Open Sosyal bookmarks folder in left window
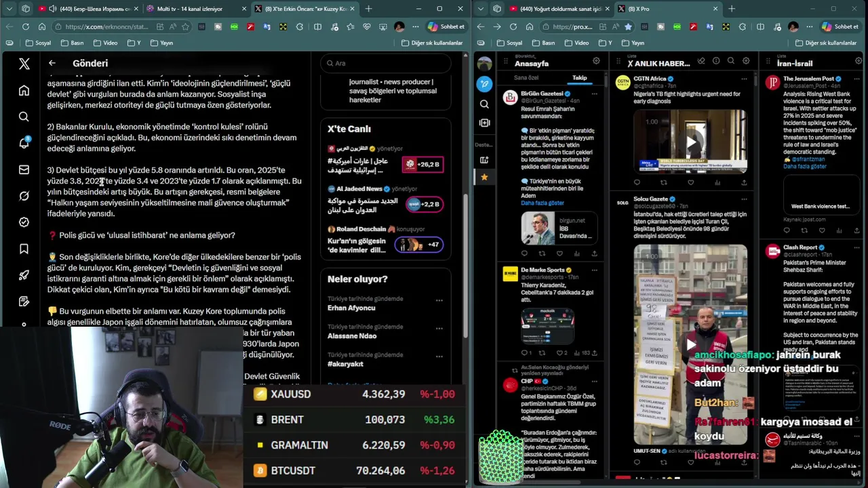 click(39, 43)
